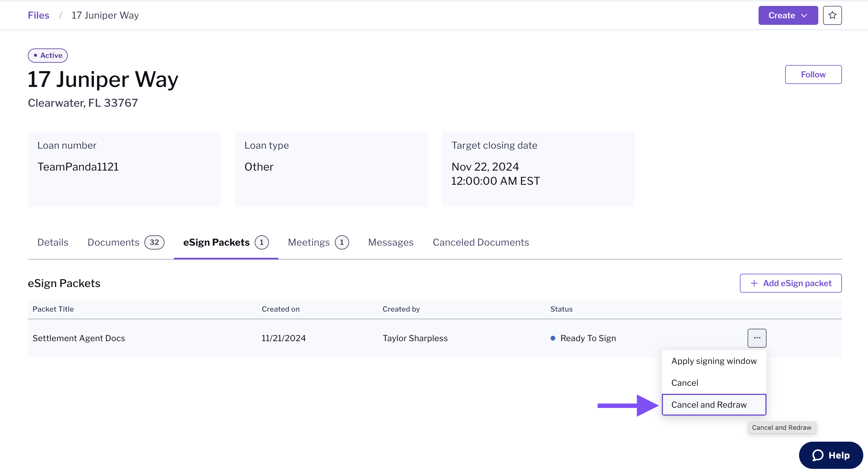Go to Files breadcrumb link

tap(38, 15)
